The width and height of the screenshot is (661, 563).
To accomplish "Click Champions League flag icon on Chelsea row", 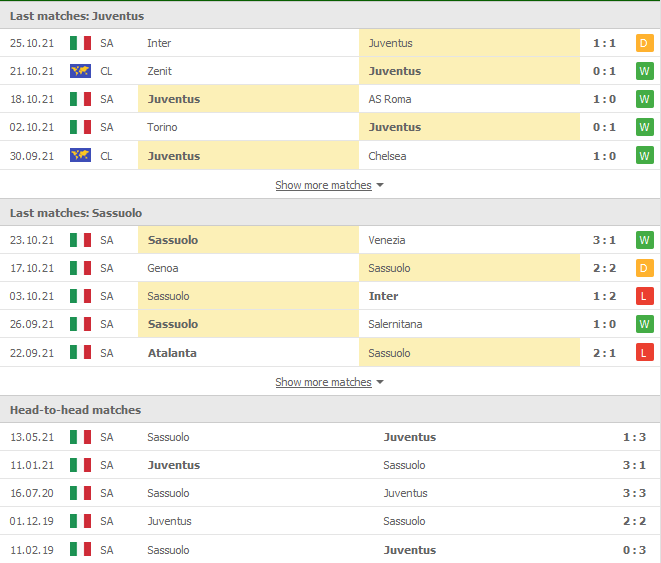I will click(x=80, y=155).
